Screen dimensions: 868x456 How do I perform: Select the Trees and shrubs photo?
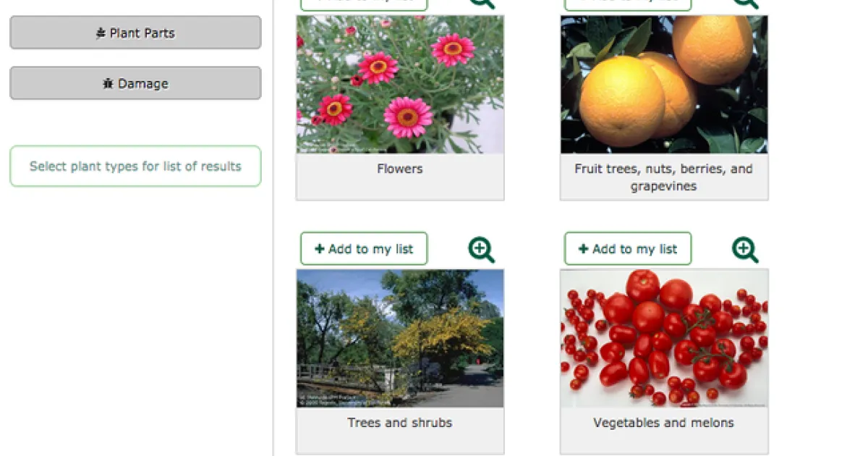pos(400,339)
